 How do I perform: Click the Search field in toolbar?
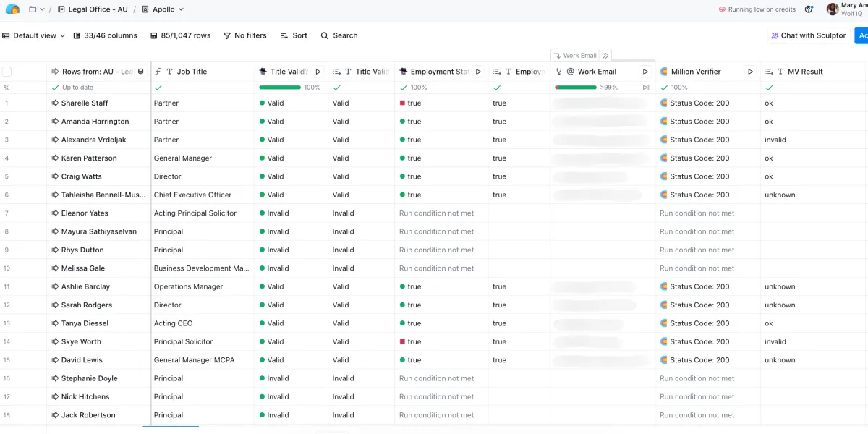coord(339,35)
